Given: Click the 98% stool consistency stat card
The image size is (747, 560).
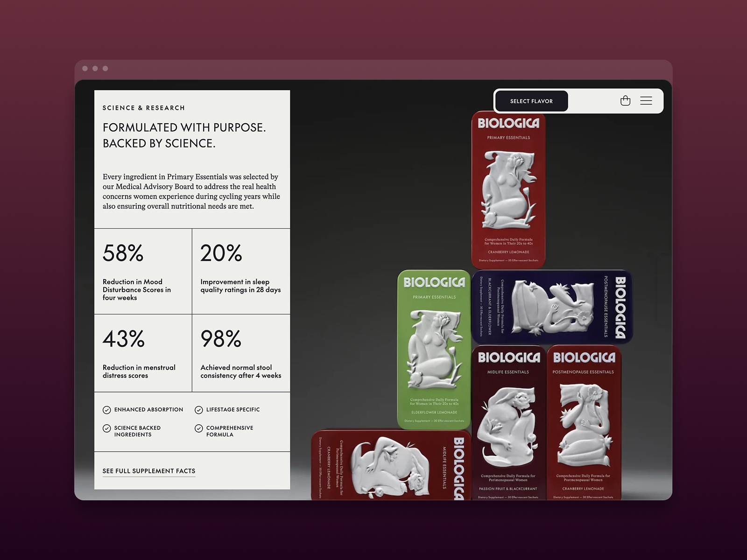Looking at the screenshot, I should click(x=240, y=355).
